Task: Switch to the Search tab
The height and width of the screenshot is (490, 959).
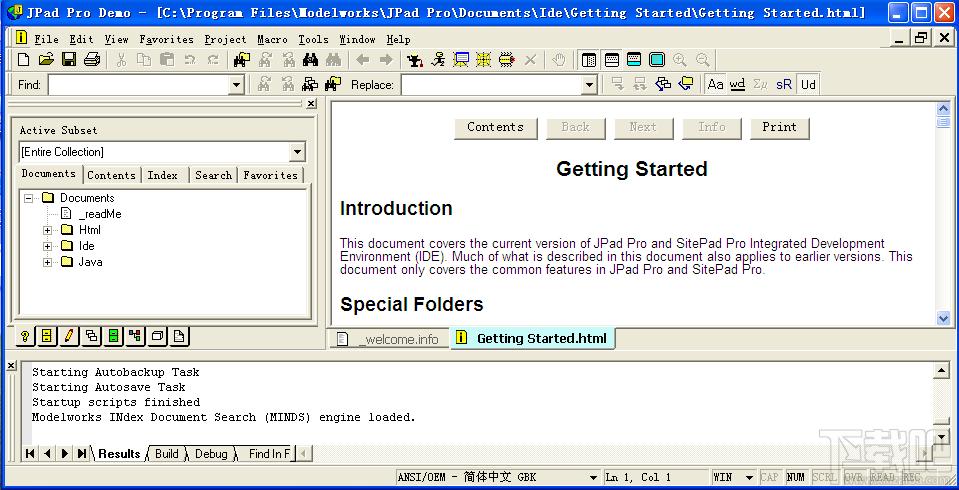Action: click(213, 175)
